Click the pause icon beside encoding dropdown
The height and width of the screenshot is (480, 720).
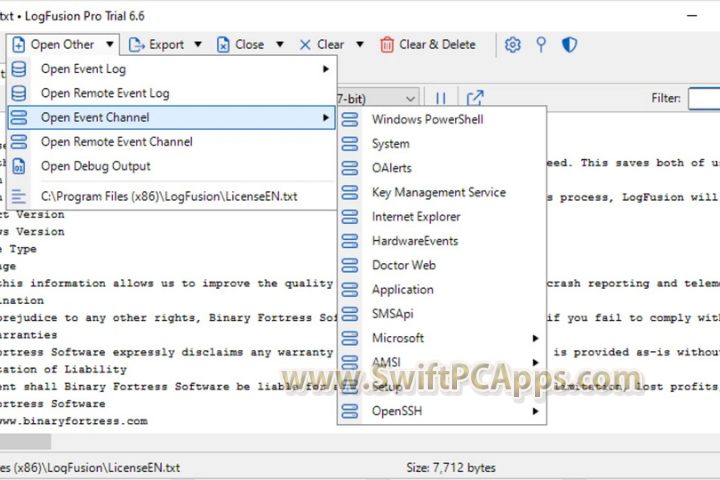pyautogui.click(x=440, y=98)
